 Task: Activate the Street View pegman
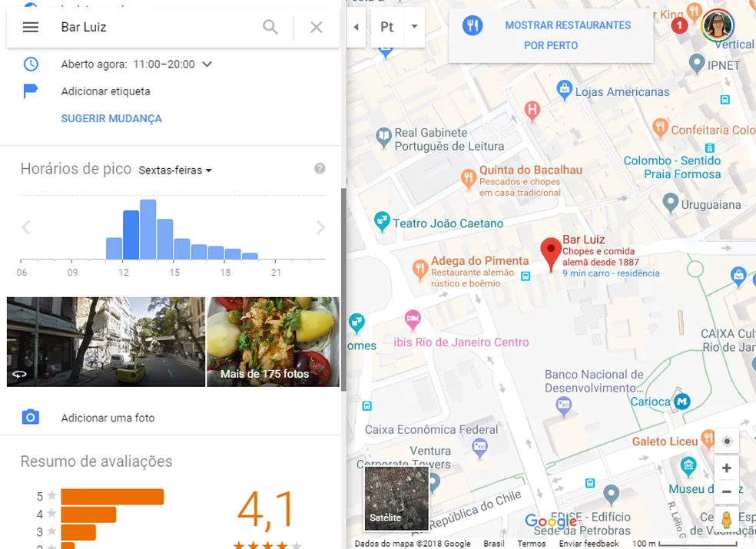(x=727, y=519)
